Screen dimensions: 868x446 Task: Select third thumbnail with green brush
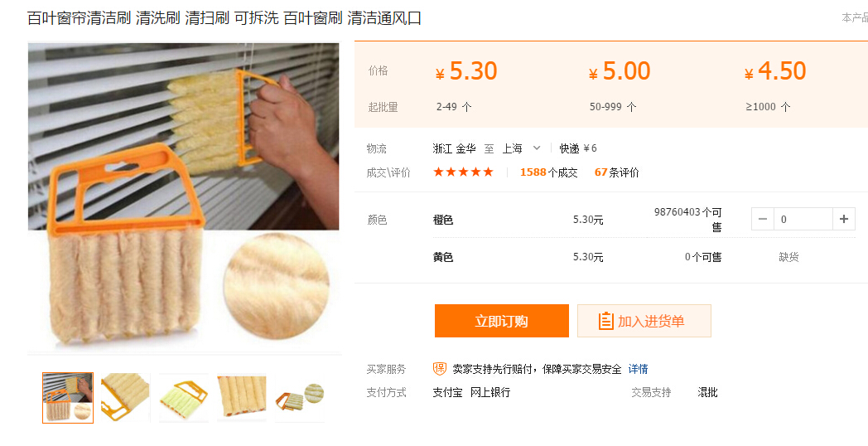(x=184, y=398)
